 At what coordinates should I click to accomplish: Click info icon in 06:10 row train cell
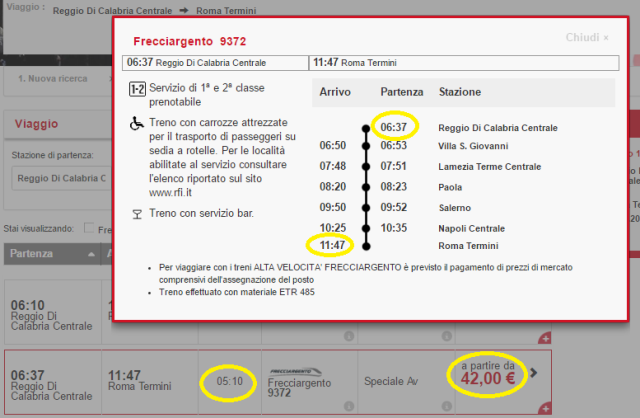click(349, 336)
